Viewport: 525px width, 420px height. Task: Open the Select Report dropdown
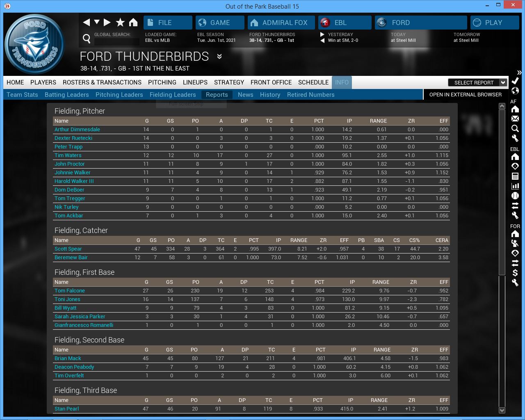pos(478,82)
